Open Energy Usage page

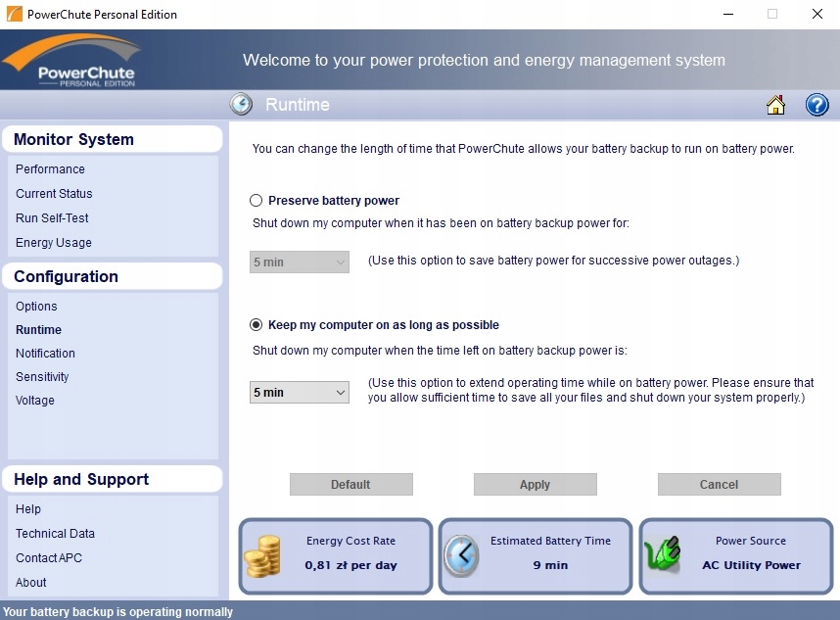tap(54, 243)
